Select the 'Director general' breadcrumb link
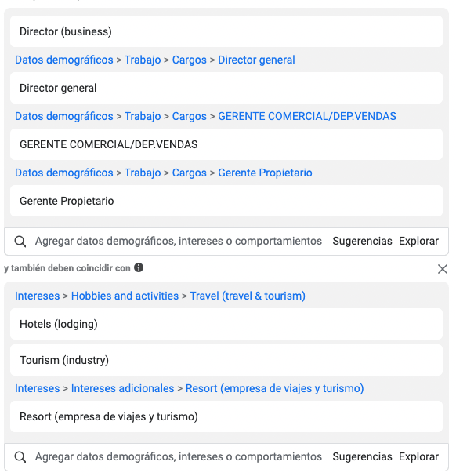Viewport: 456px width, 476px height. coord(256,60)
